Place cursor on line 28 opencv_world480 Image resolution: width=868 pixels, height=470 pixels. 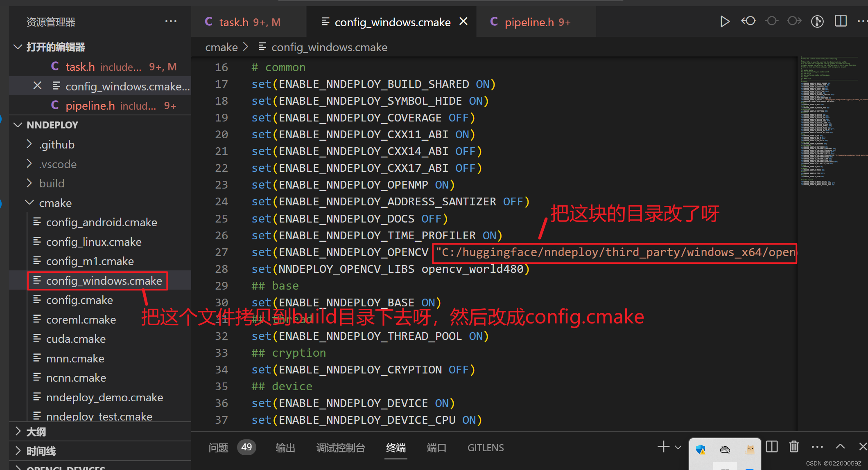pyautogui.click(x=472, y=269)
